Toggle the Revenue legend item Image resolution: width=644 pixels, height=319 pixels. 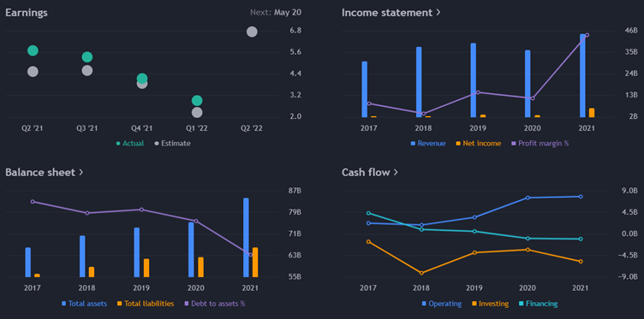pos(428,144)
